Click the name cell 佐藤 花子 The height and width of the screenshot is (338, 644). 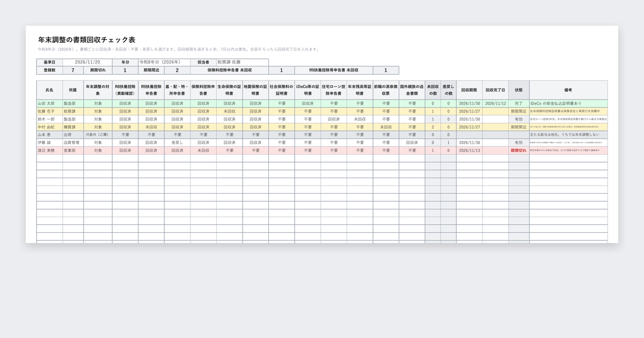[49, 111]
